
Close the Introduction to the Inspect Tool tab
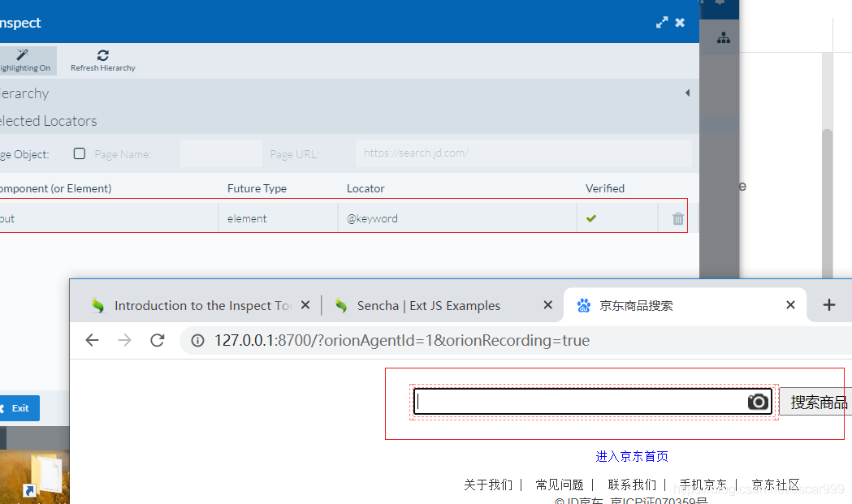click(305, 305)
